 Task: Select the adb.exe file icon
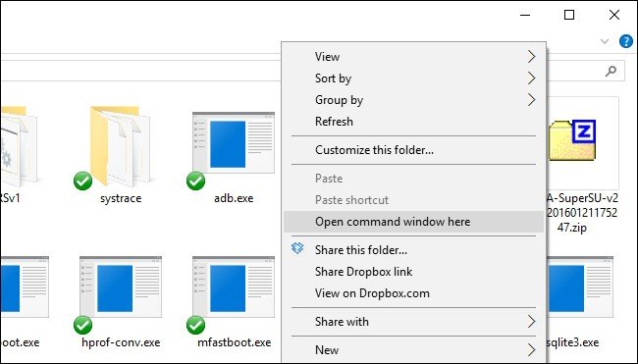coord(234,142)
